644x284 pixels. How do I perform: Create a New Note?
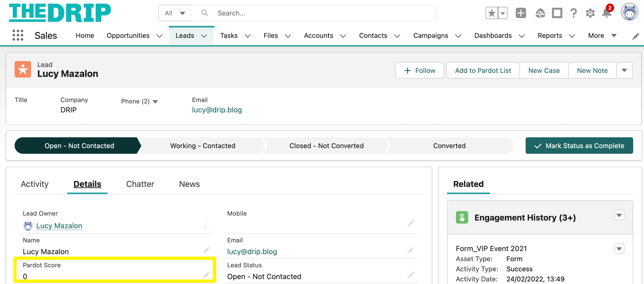pyautogui.click(x=592, y=70)
